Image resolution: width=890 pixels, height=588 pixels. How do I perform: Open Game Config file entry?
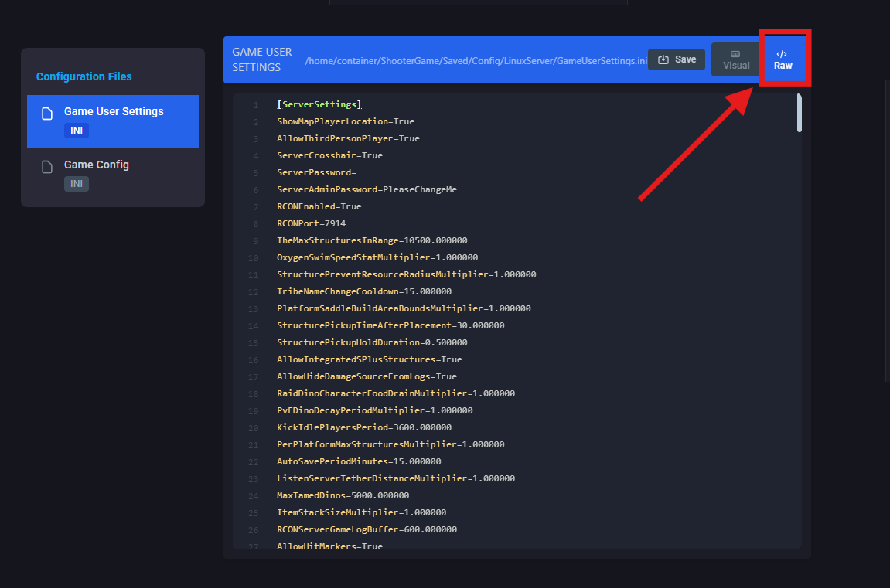[x=113, y=175]
